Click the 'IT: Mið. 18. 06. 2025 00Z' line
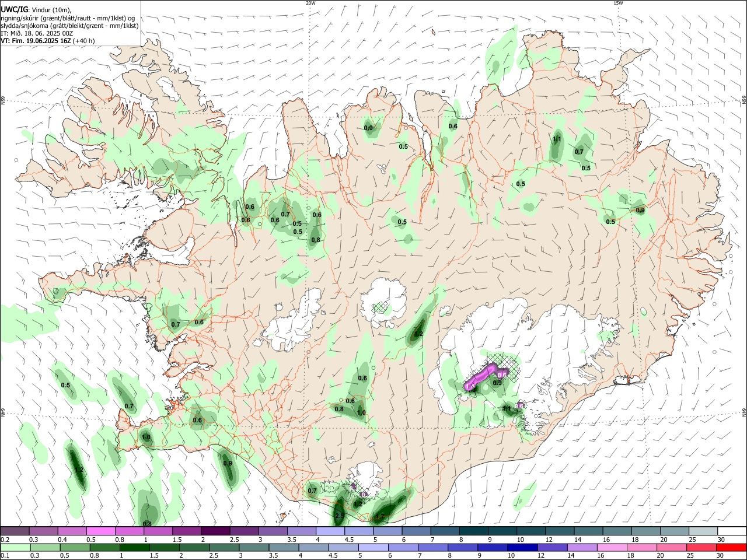This screenshot has width=747, height=560. pyautogui.click(x=37, y=33)
